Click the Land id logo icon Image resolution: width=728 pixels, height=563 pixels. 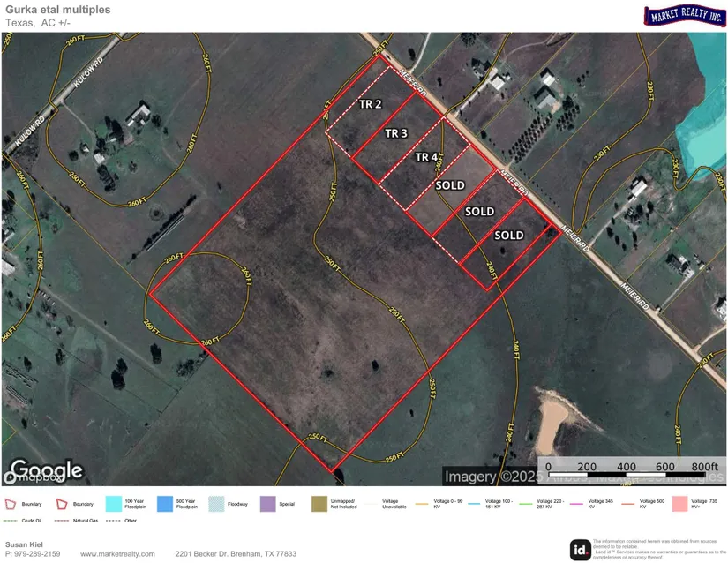point(580,549)
